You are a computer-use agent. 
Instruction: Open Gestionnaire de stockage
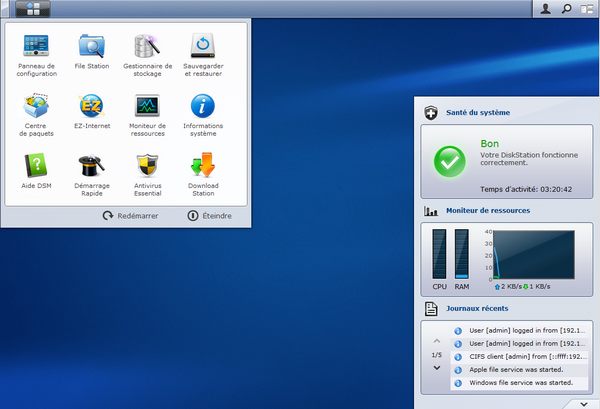pos(147,55)
